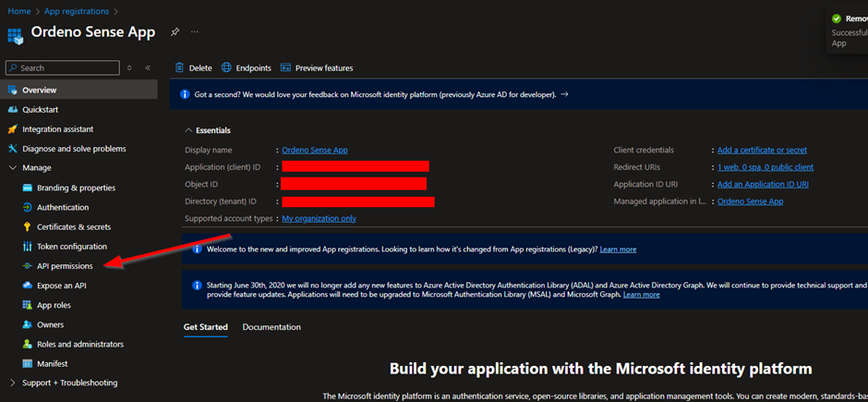Click the Overview sidebar icon
Image resolution: width=868 pixels, height=402 pixels.
tap(13, 91)
